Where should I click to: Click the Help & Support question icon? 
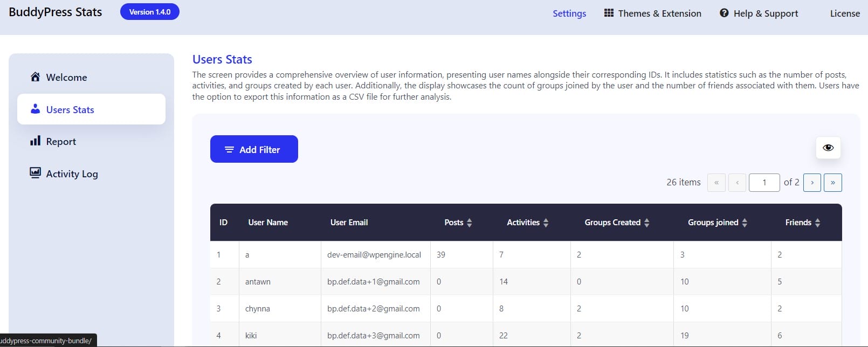click(724, 13)
